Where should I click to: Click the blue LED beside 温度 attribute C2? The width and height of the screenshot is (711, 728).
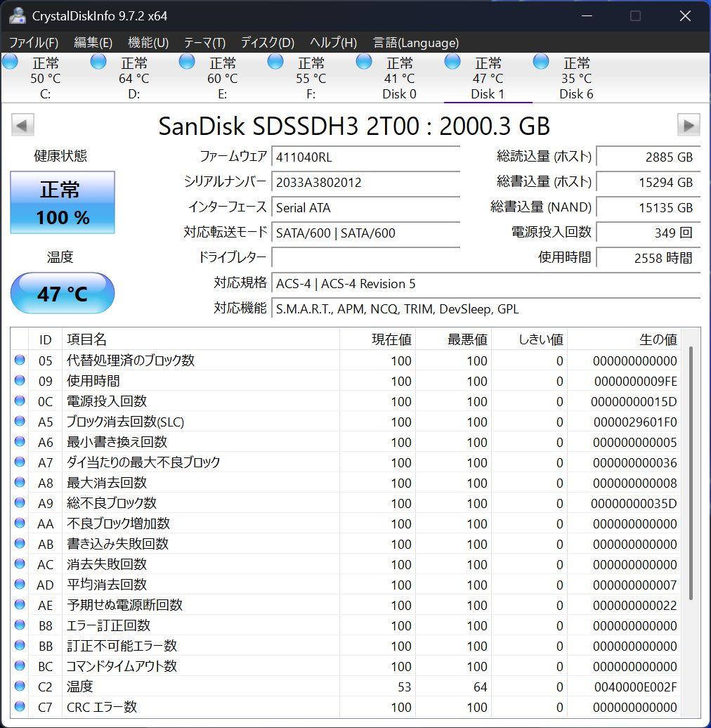[x=20, y=687]
